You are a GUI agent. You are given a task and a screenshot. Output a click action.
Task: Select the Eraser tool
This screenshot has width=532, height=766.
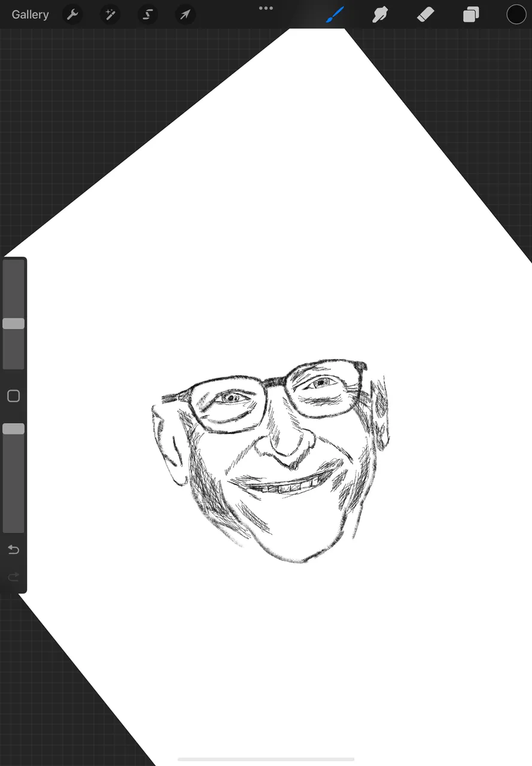[x=425, y=14]
